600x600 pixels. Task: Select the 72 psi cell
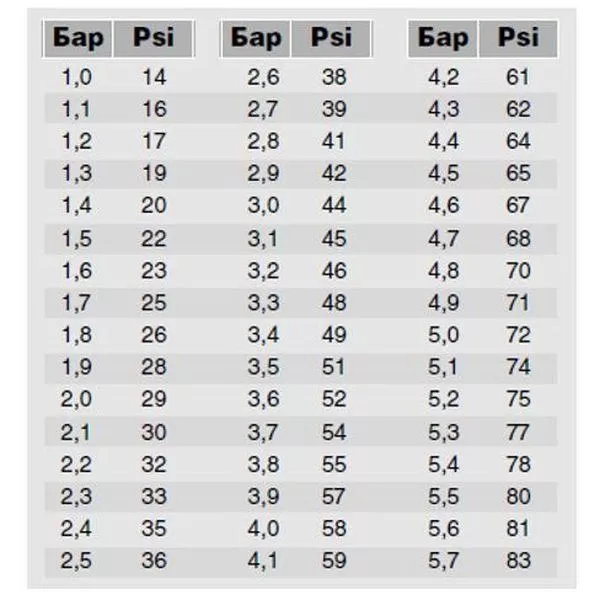click(x=518, y=335)
